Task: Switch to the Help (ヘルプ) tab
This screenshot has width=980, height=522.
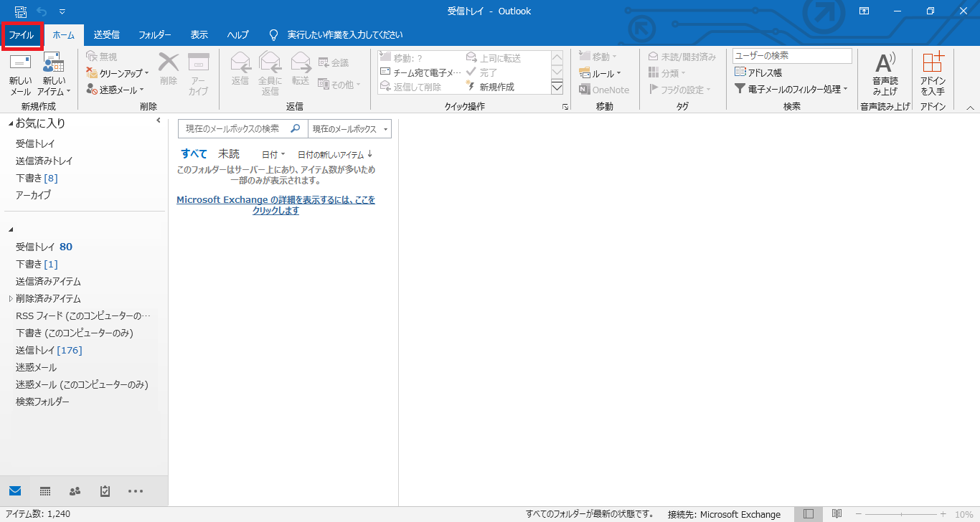Action: 238,35
